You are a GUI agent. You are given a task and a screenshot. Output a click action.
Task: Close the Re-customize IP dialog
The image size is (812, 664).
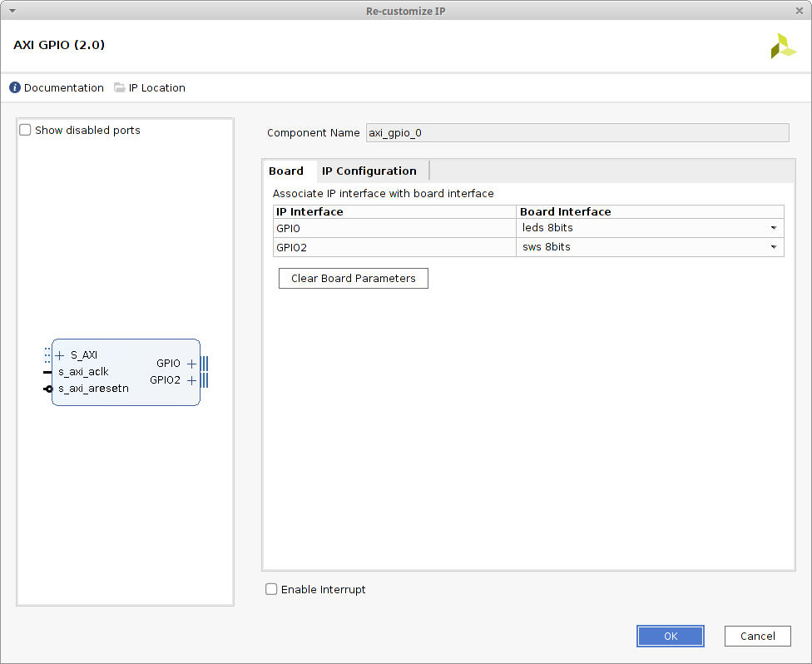800,11
